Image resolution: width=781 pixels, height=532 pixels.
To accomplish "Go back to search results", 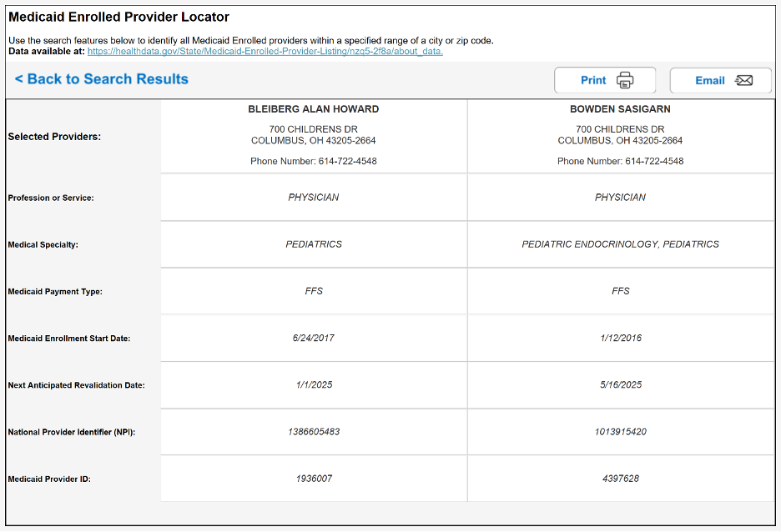I will (102, 79).
